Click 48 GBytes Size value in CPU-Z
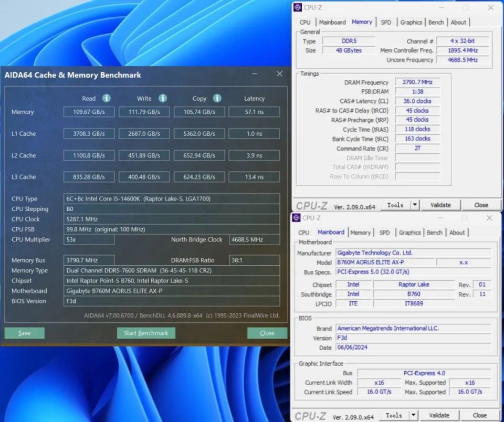Image resolution: width=504 pixels, height=422 pixels. [349, 50]
